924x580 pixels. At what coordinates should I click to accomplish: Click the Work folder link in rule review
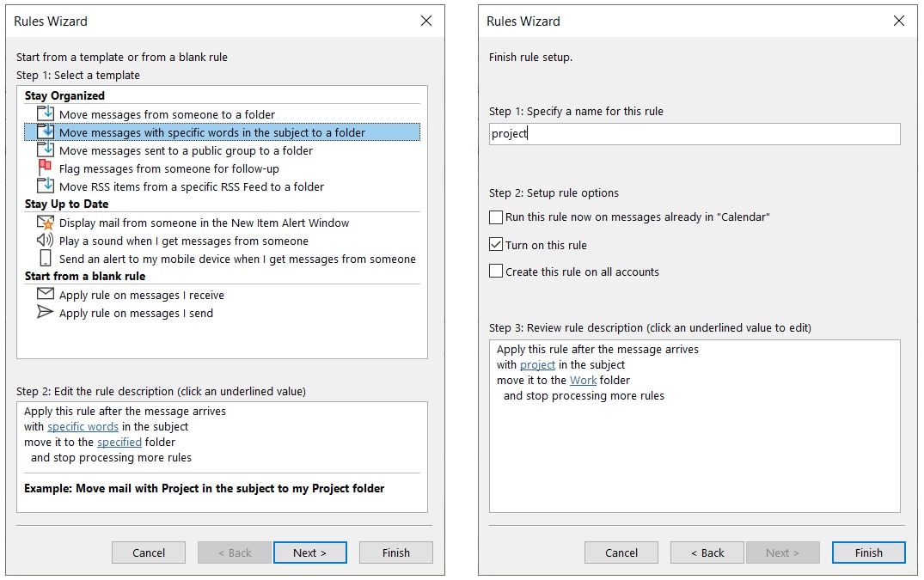click(584, 380)
